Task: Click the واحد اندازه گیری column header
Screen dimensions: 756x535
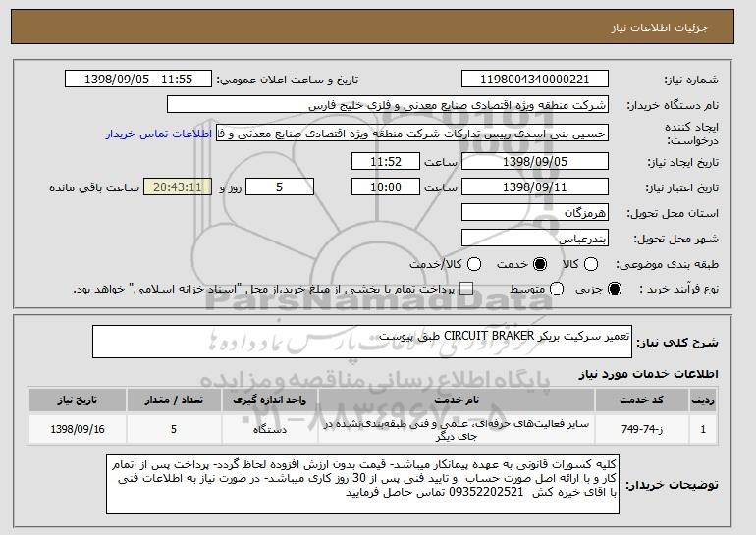Action: [x=270, y=401]
